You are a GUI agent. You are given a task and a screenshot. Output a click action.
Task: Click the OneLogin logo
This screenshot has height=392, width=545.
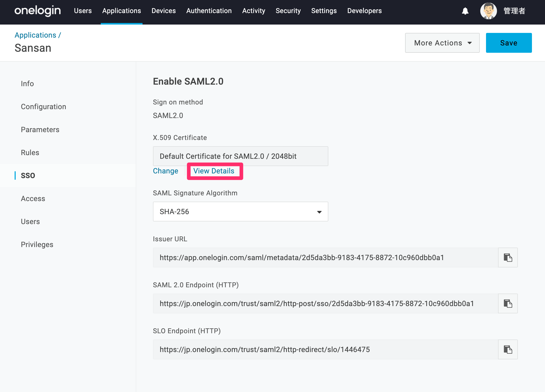(x=38, y=11)
